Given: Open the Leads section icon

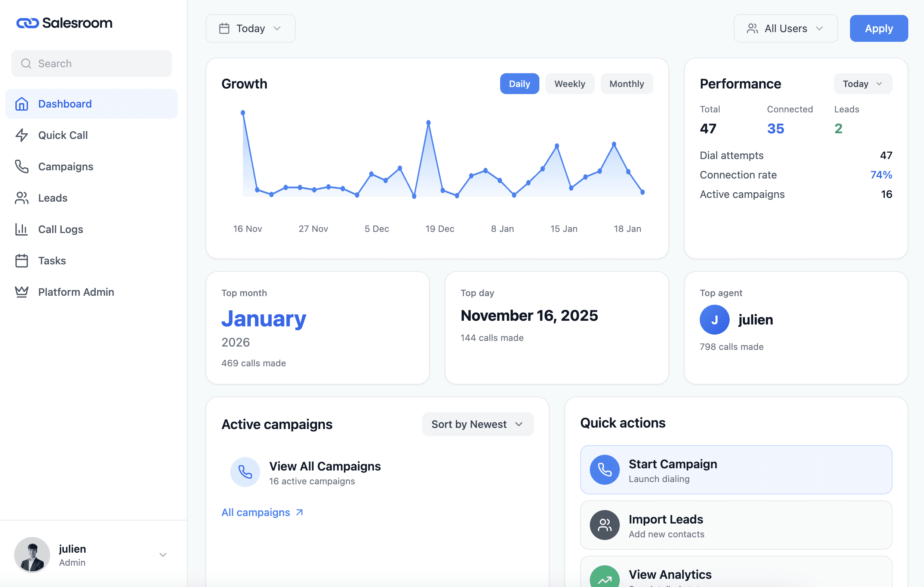Looking at the screenshot, I should (x=22, y=198).
